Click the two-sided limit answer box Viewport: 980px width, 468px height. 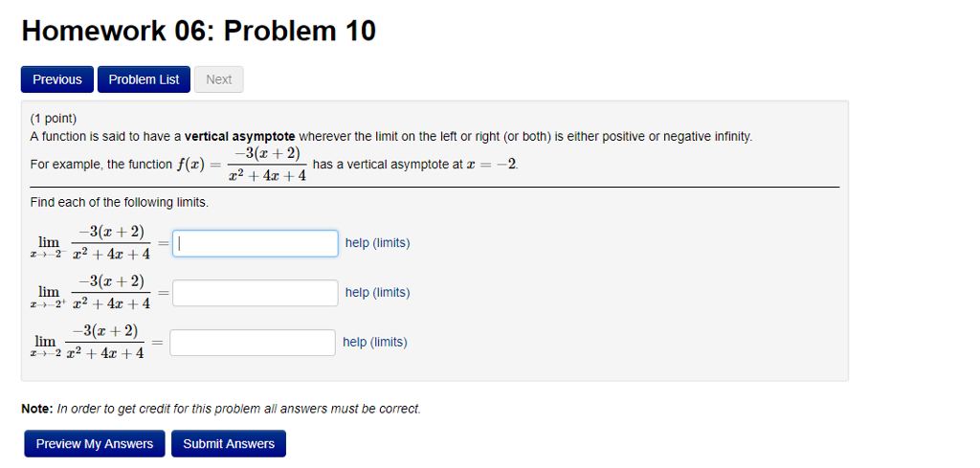(253, 343)
